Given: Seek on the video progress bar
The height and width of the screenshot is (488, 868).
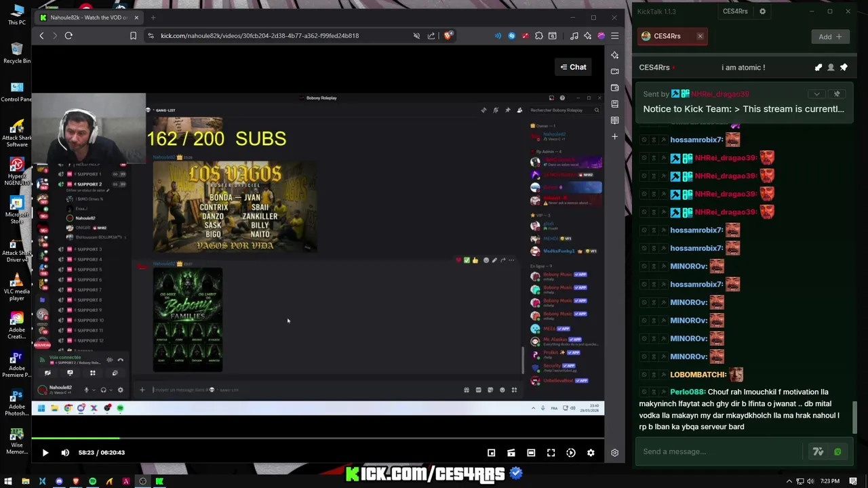Looking at the screenshot, I should tap(317, 439).
